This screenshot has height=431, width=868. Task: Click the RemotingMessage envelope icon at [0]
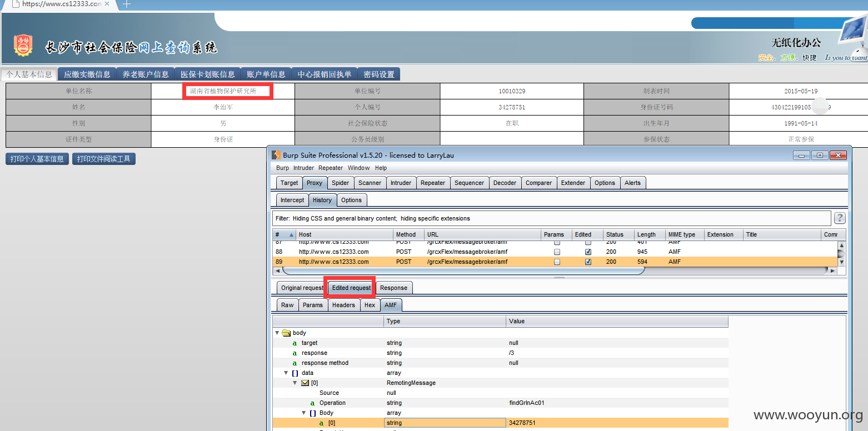[305, 383]
